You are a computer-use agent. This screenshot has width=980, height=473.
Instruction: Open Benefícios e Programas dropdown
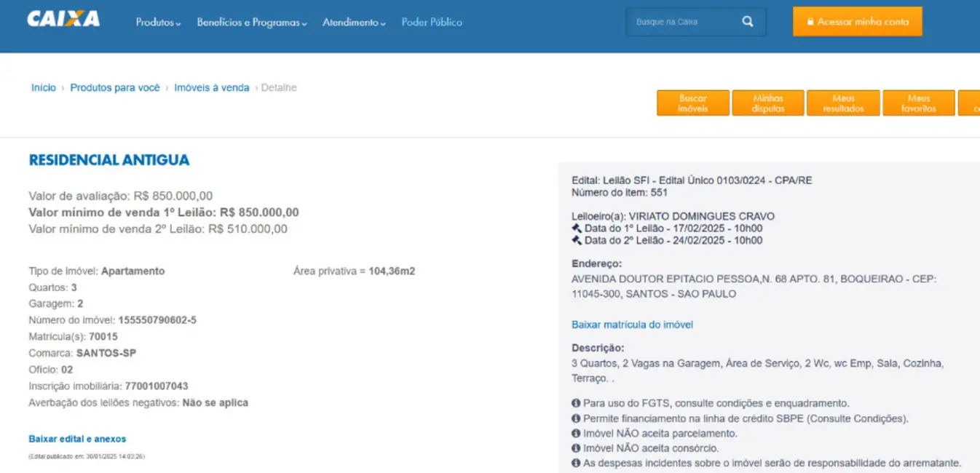click(x=252, y=23)
